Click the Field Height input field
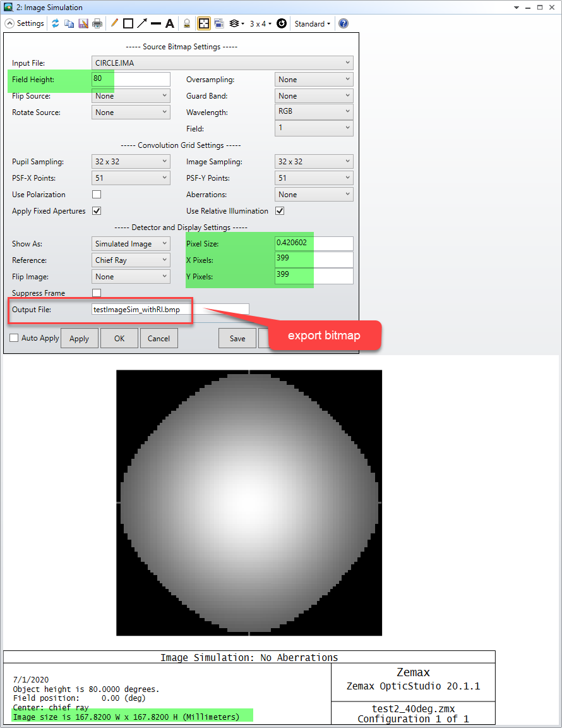This screenshot has width=562, height=728. point(131,79)
